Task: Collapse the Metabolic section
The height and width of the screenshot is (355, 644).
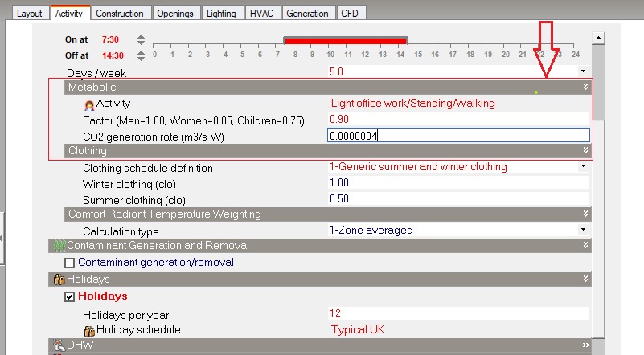Action: [x=585, y=87]
